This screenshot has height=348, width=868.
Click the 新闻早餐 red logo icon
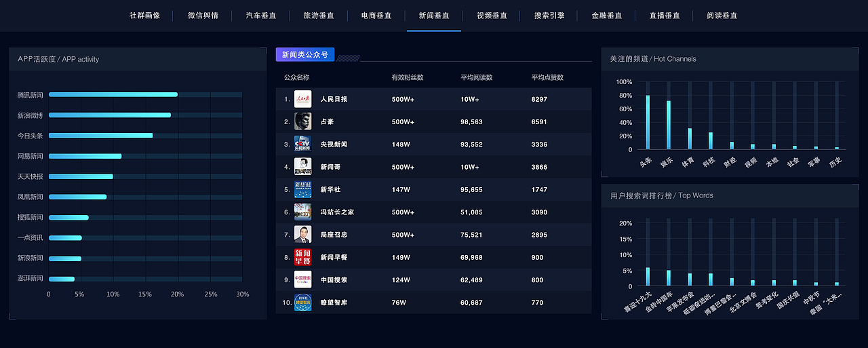pos(302,257)
